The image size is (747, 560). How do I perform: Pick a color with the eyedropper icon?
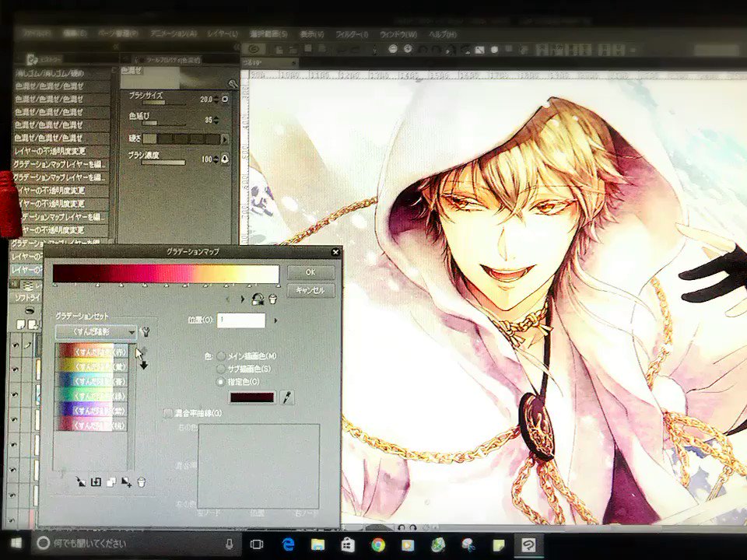click(286, 397)
